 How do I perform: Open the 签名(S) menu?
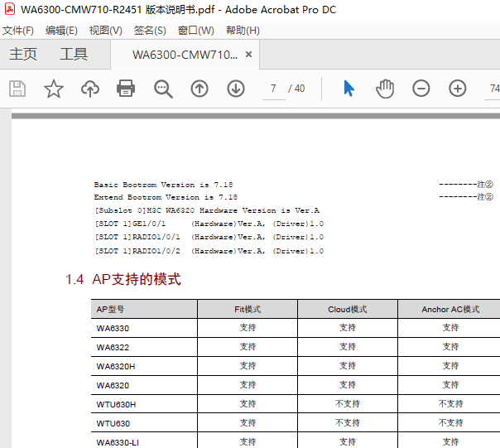(150, 31)
